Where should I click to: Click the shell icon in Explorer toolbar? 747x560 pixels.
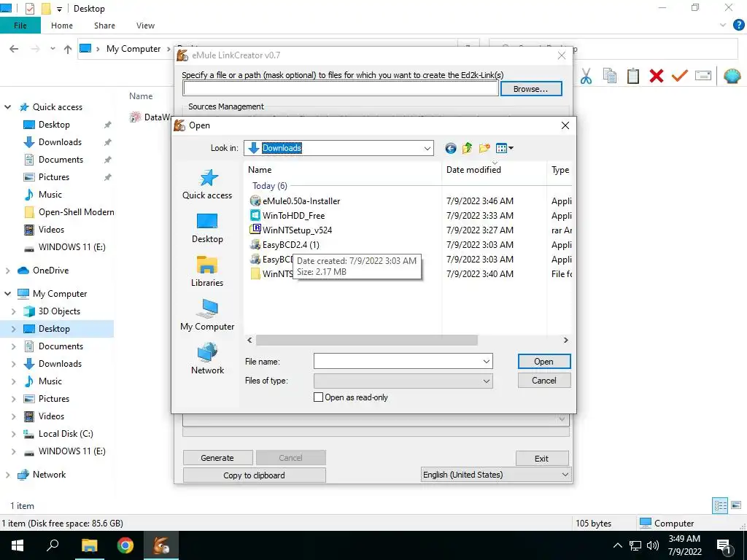732,76
